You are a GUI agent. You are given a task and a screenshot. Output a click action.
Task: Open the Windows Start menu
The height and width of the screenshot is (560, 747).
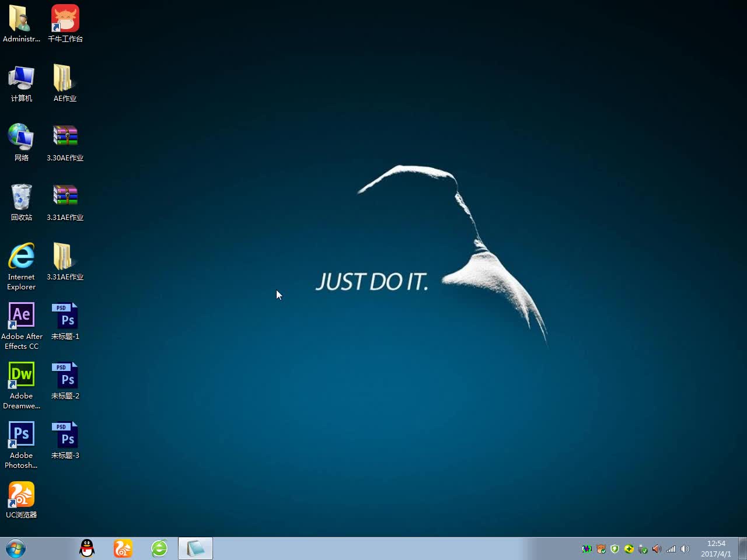pyautogui.click(x=16, y=549)
